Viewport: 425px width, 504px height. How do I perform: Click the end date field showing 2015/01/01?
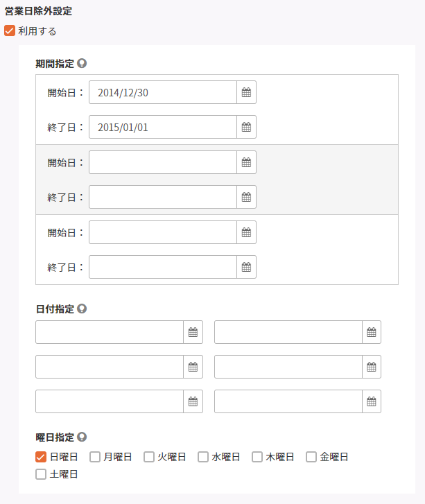(163, 127)
